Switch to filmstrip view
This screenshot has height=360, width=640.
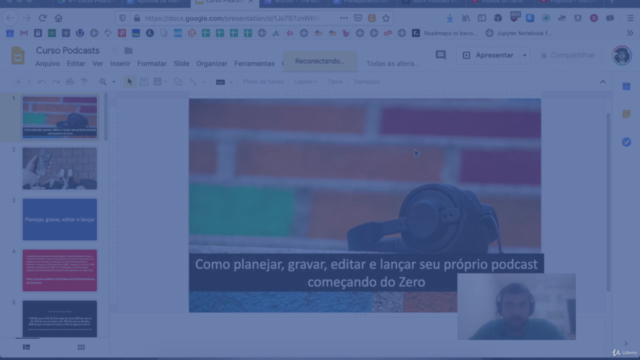click(27, 347)
